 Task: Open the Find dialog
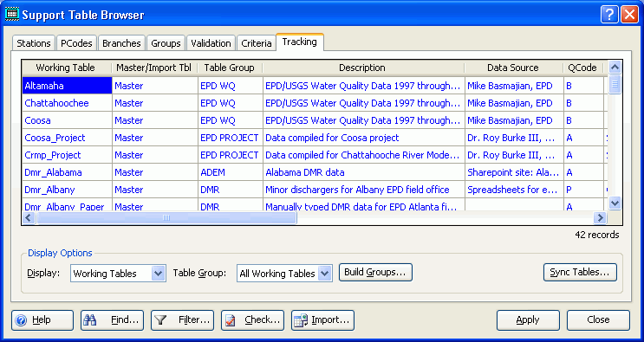coord(112,320)
